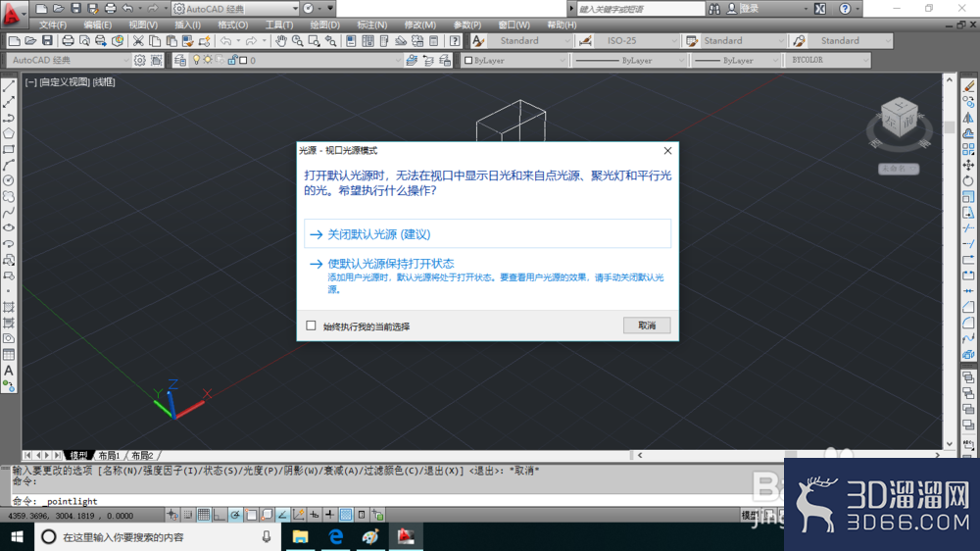The image size is (980, 551).
Task: Toggle Grid Display in status bar
Action: (204, 515)
